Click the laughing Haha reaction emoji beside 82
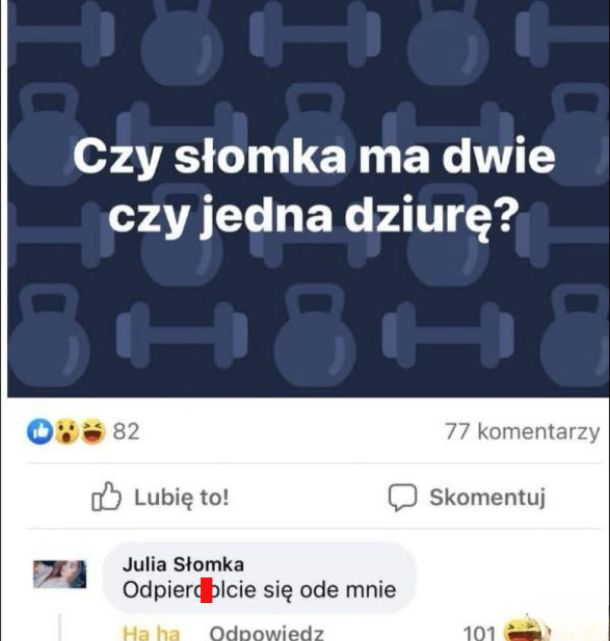 coord(93,432)
